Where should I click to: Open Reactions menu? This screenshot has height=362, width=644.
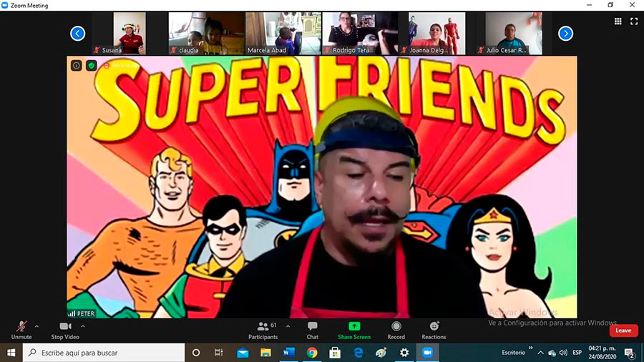[434, 331]
